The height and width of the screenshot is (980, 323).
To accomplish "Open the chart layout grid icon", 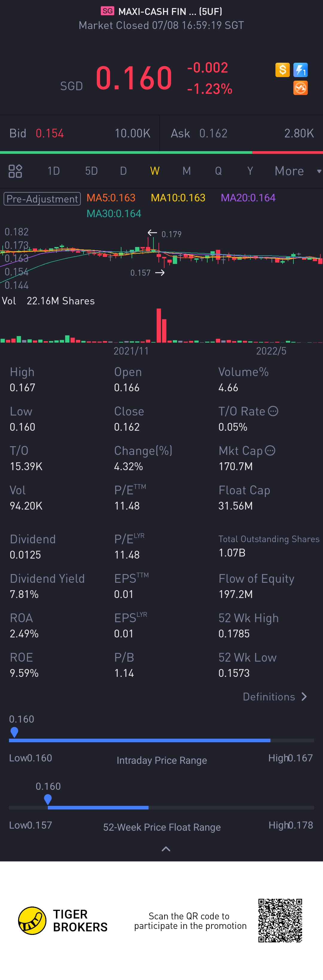I will click(15, 171).
